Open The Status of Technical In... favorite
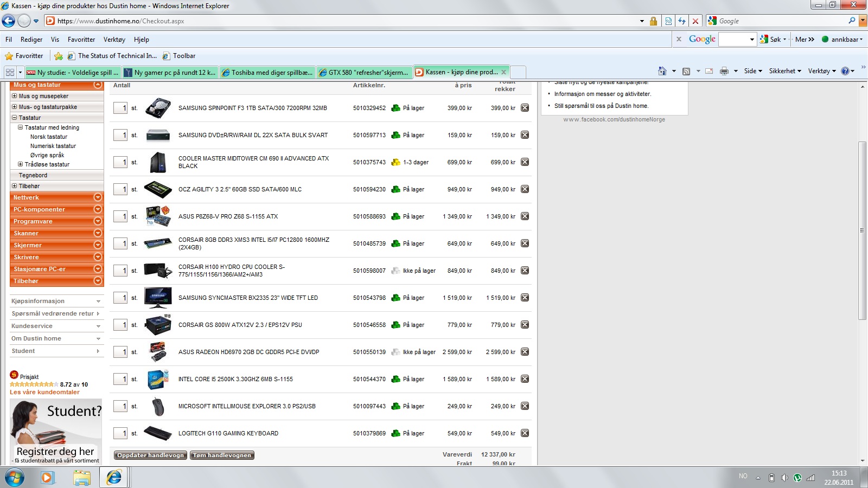Image resolution: width=868 pixels, height=488 pixels. pos(112,56)
